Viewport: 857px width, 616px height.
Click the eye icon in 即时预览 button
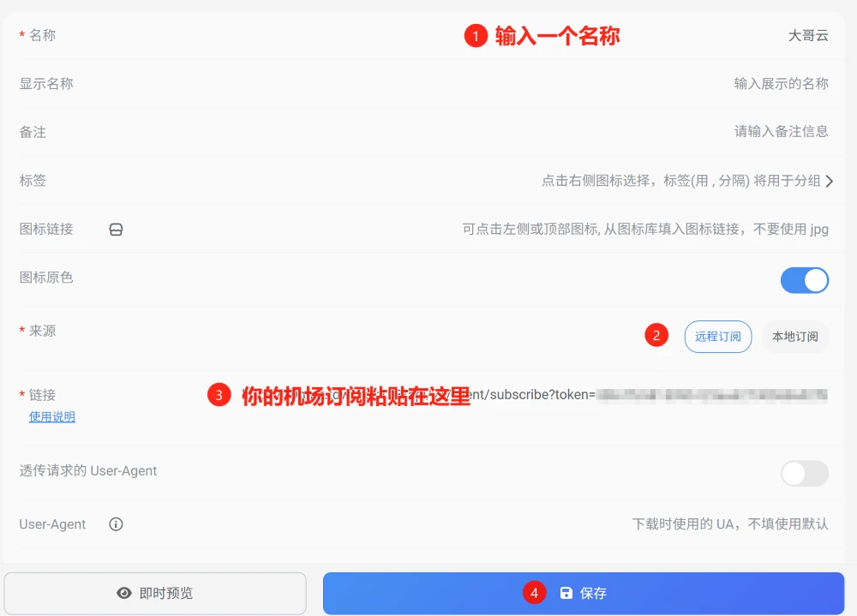(x=124, y=593)
